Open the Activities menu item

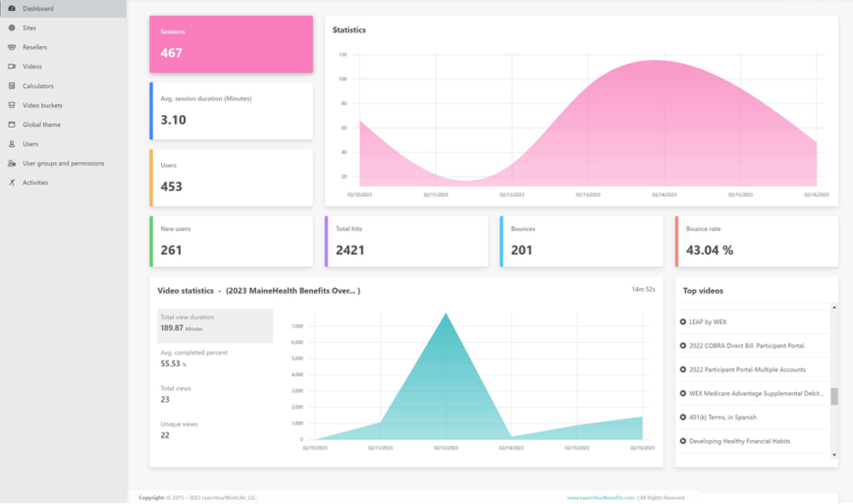click(x=35, y=182)
